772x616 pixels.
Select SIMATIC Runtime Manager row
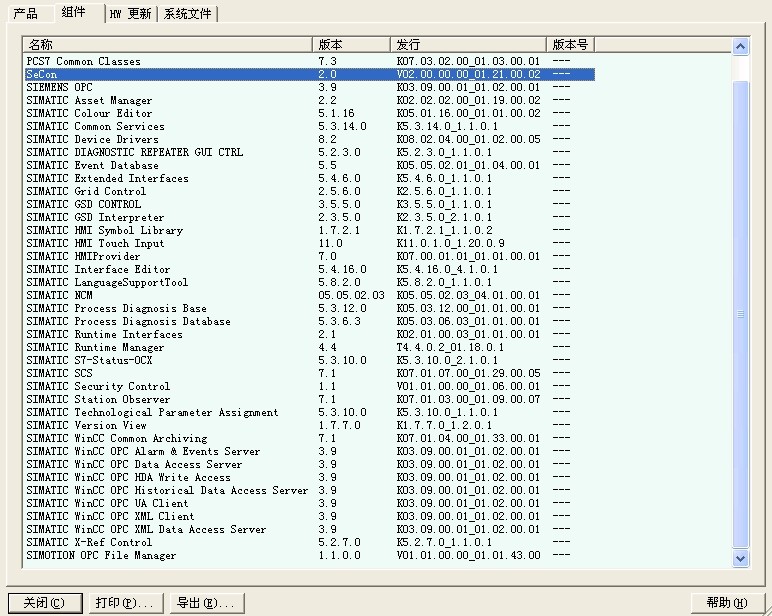click(x=310, y=347)
